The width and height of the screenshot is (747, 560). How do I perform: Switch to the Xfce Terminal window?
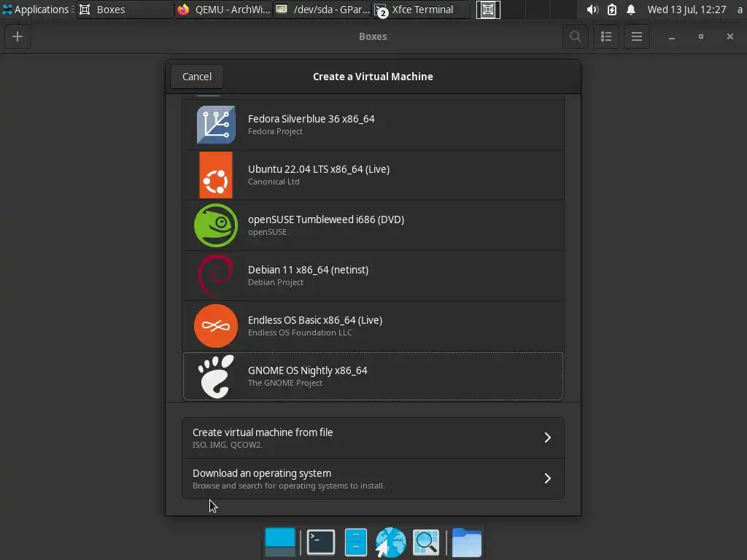pyautogui.click(x=421, y=9)
